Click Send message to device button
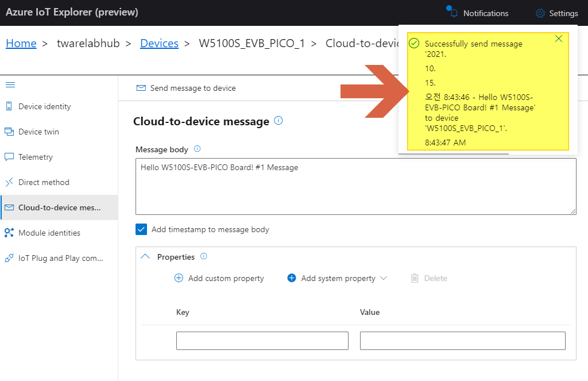Screen dimensions: 588x381 click(187, 88)
